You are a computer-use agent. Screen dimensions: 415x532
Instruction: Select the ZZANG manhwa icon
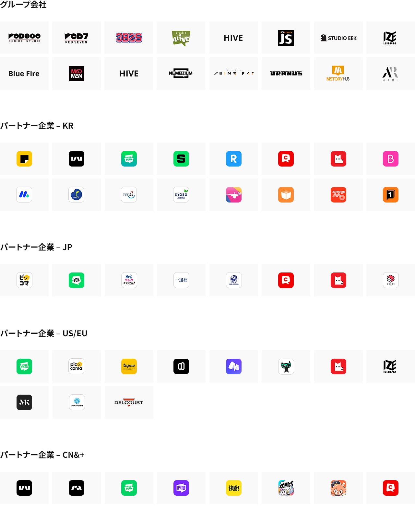[338, 195]
